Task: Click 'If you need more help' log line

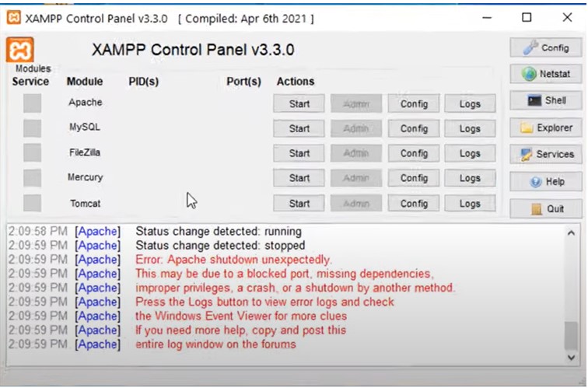Action: pos(241,330)
